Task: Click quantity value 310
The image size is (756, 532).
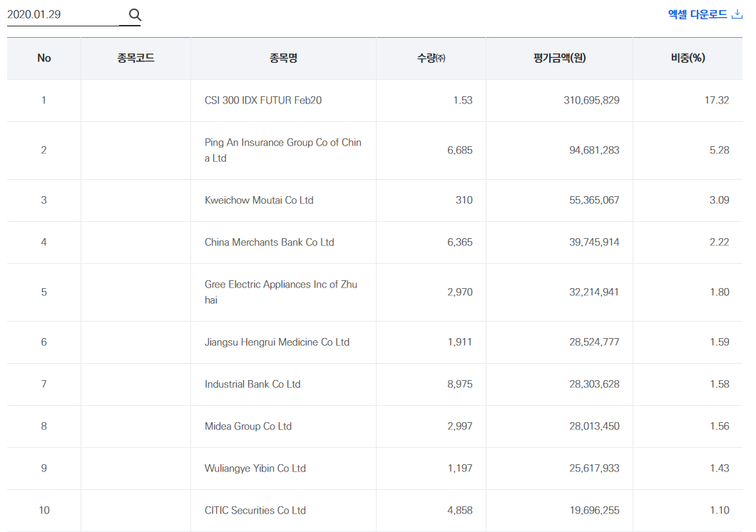Action: click(x=464, y=200)
